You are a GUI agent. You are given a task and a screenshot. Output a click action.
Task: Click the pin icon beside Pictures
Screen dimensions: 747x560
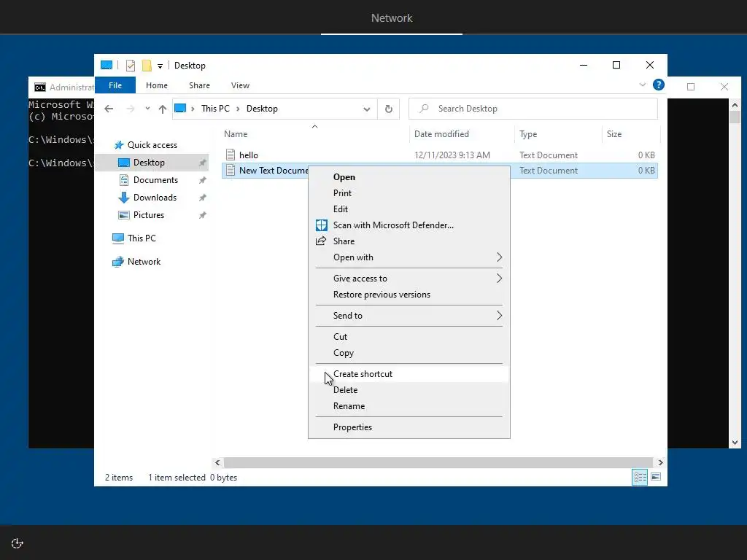[203, 215]
